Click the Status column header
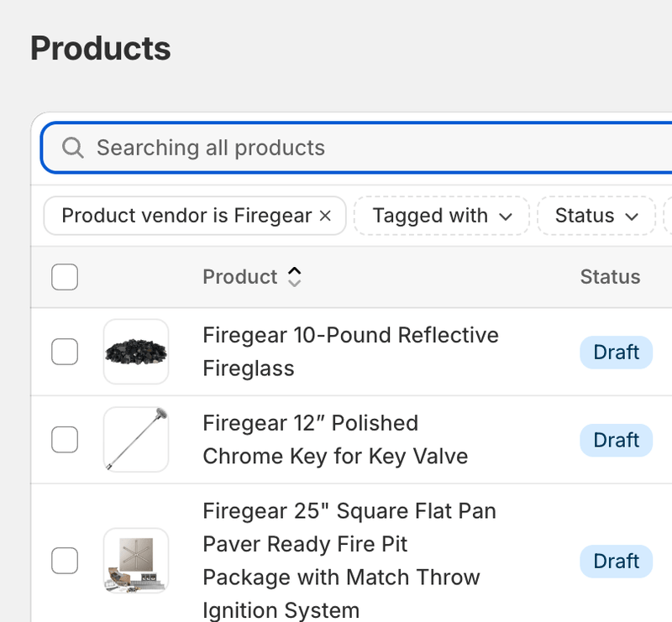 [x=610, y=277]
